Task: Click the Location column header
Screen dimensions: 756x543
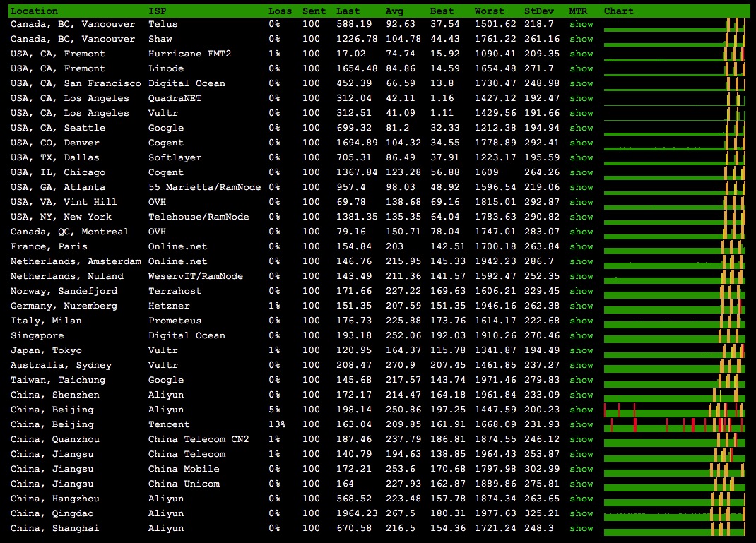Action: [34, 11]
